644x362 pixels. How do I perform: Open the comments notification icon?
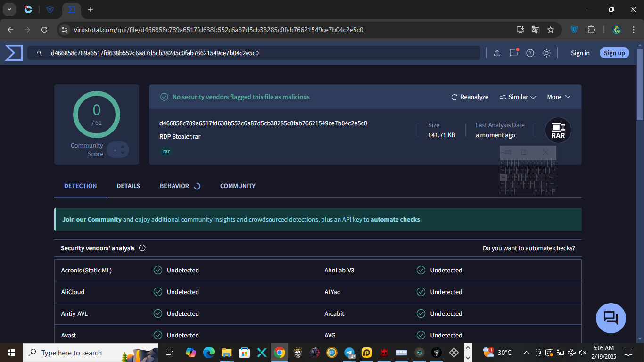pyautogui.click(x=513, y=53)
